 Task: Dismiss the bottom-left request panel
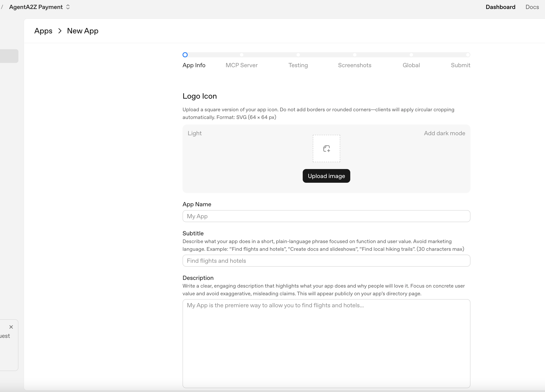11,327
